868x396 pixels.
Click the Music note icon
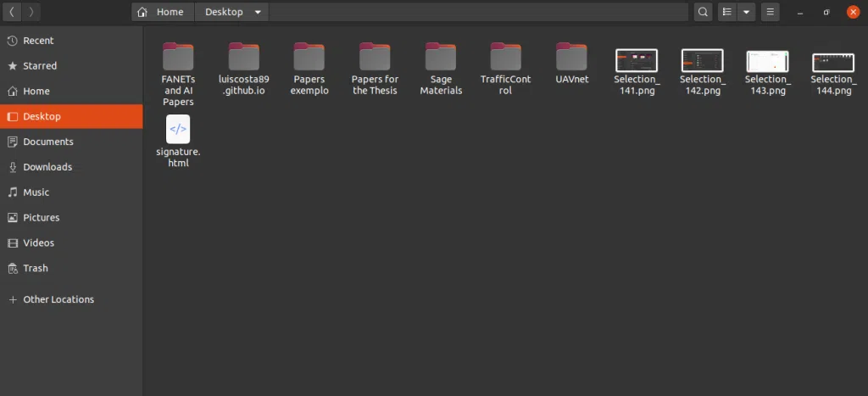coord(12,192)
